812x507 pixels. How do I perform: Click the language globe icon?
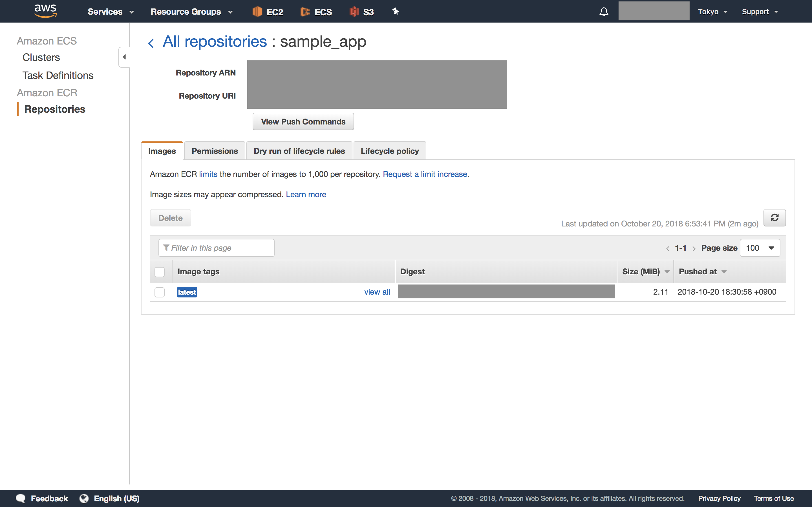tap(84, 498)
